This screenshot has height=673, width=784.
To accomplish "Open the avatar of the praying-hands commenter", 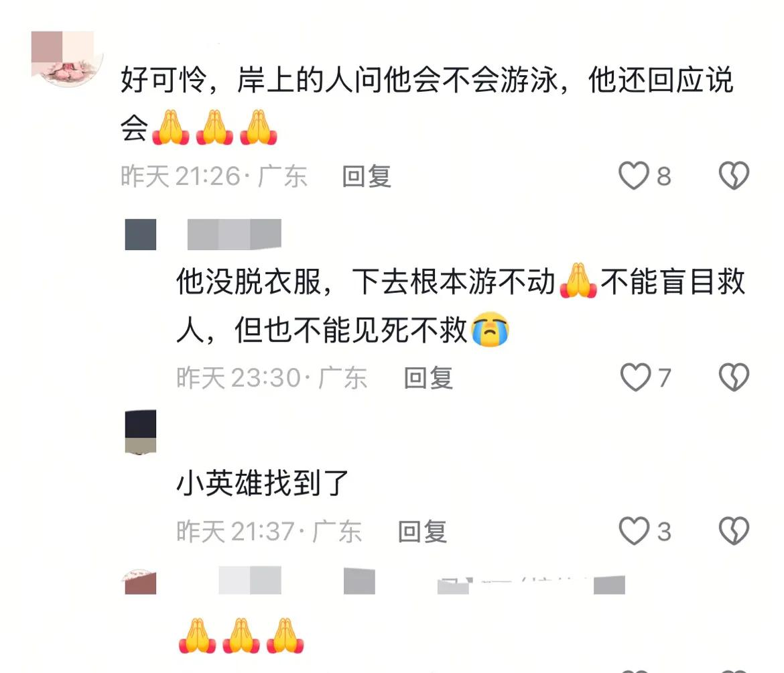I will point(141,581).
